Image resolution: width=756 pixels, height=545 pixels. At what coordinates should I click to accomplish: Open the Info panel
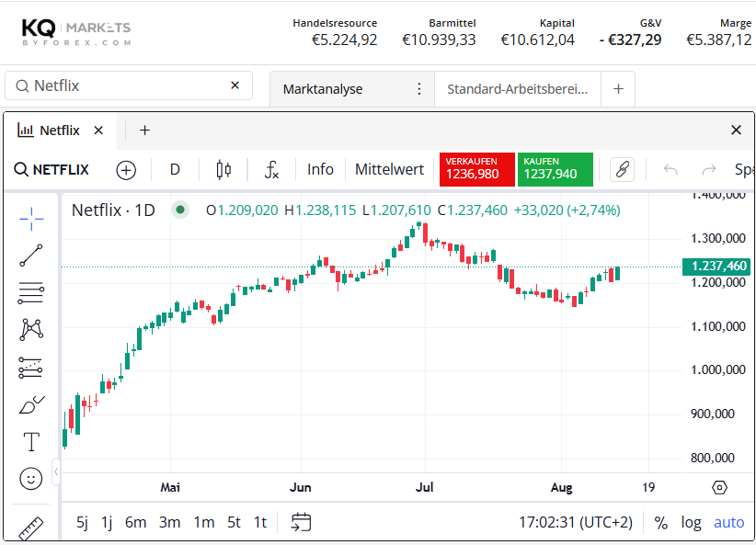pos(320,170)
